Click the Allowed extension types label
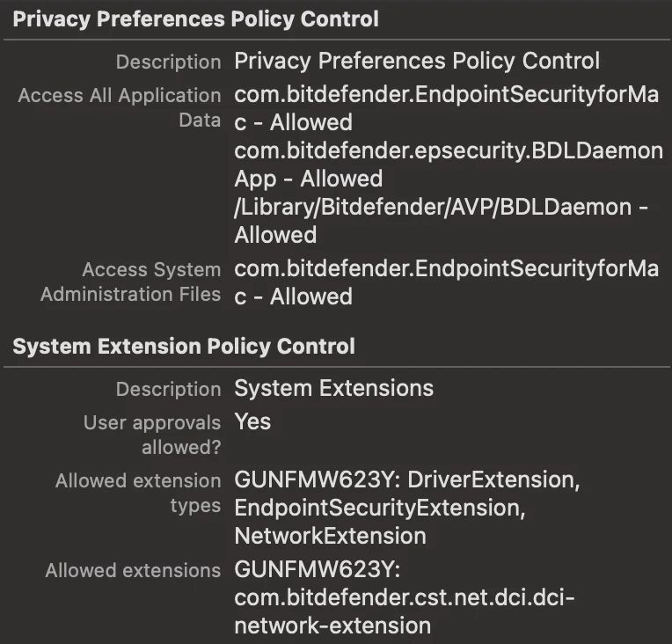This screenshot has height=644, width=672. (138, 493)
